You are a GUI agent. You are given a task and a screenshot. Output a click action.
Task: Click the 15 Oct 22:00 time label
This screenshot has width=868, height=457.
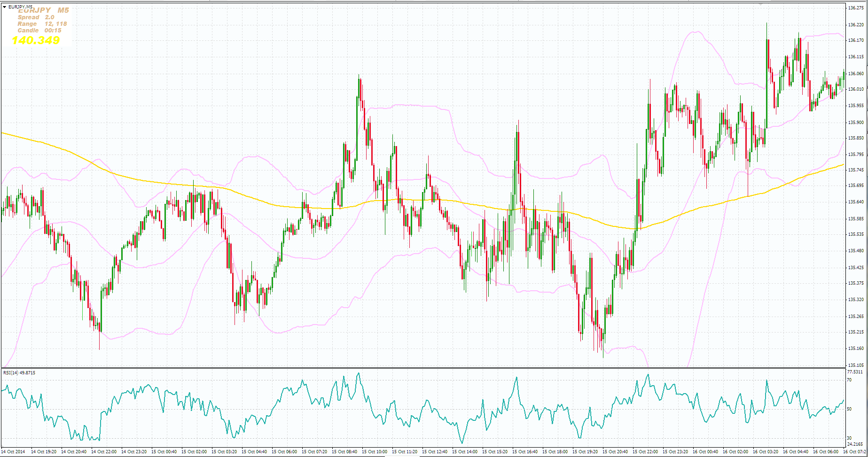[645, 452]
